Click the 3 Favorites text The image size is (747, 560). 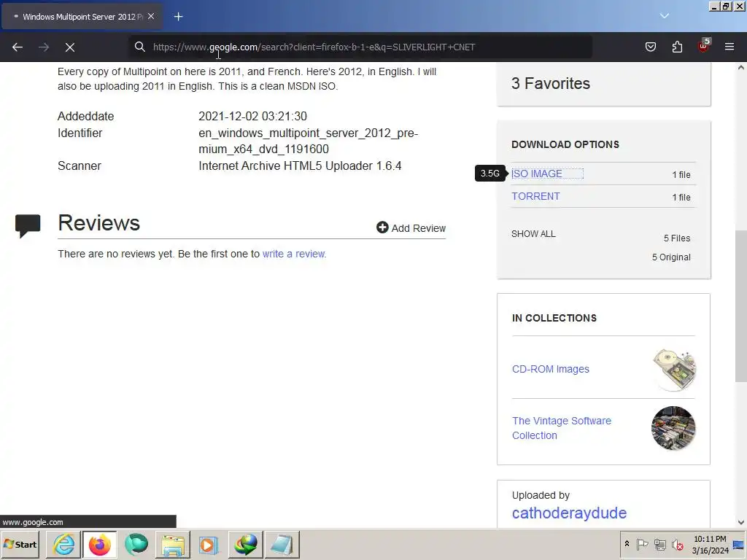(x=551, y=83)
